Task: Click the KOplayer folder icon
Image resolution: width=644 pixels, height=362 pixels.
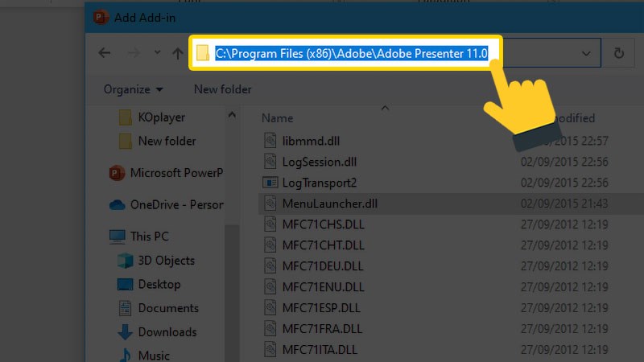Action: (126, 117)
